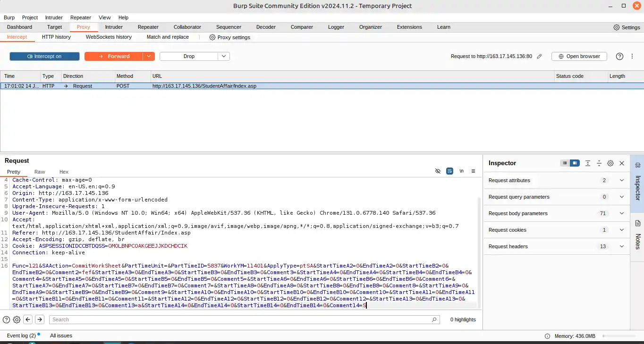The width and height of the screenshot is (644, 344).
Task: Sort intercept table by Status code column
Action: point(581,76)
